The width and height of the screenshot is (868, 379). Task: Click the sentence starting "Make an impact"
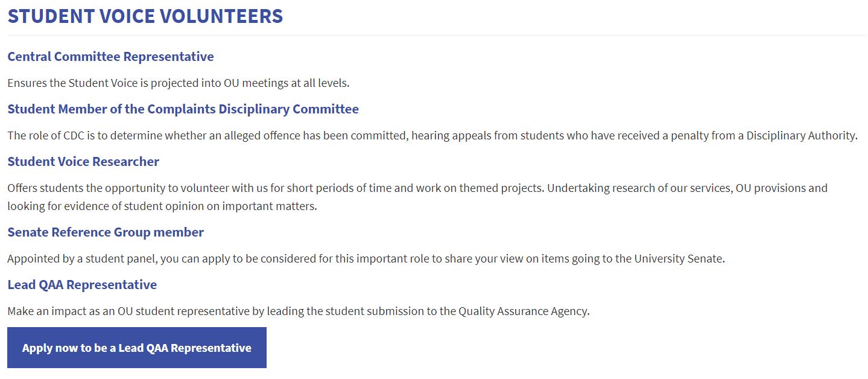pos(298,311)
